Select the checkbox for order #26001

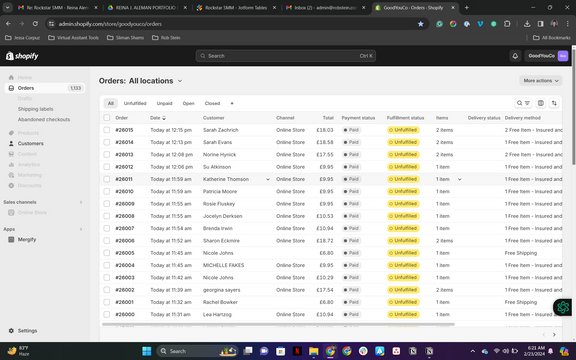[107, 302]
